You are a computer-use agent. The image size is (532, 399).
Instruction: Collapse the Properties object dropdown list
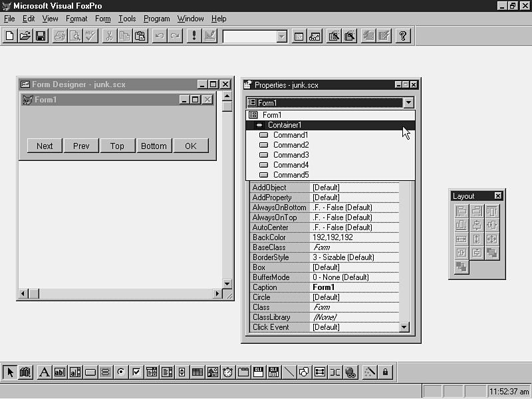click(408, 102)
